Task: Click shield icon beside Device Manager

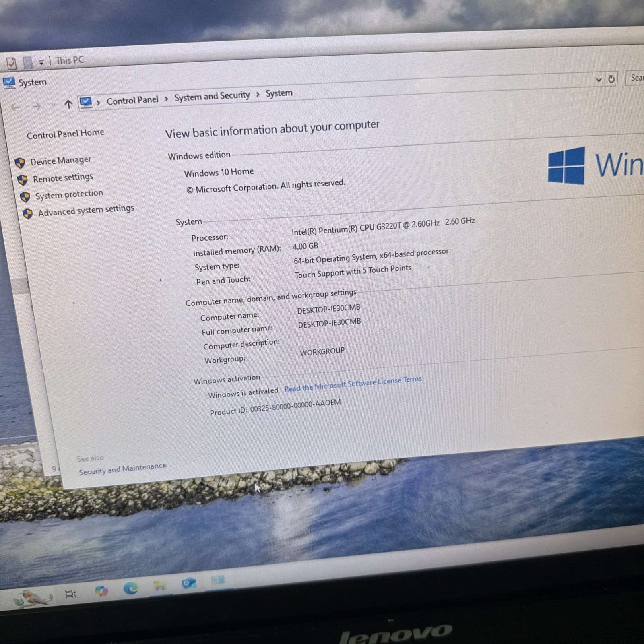Action: tap(20, 163)
